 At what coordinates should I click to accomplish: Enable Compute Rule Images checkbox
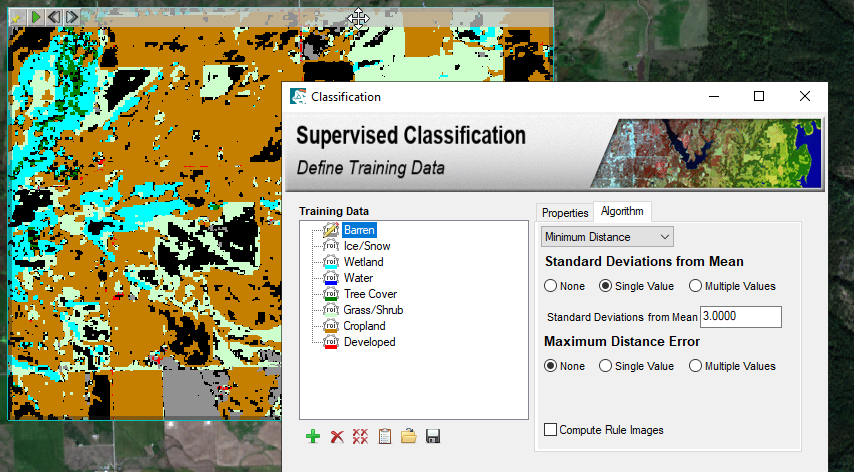point(551,430)
